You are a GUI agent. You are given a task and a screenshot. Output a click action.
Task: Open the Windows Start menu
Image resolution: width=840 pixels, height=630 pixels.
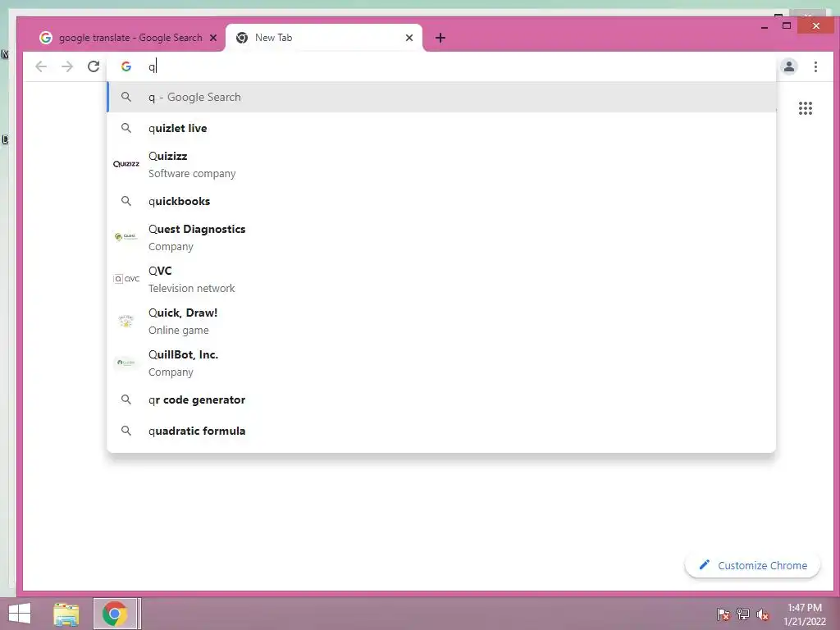[20, 614]
